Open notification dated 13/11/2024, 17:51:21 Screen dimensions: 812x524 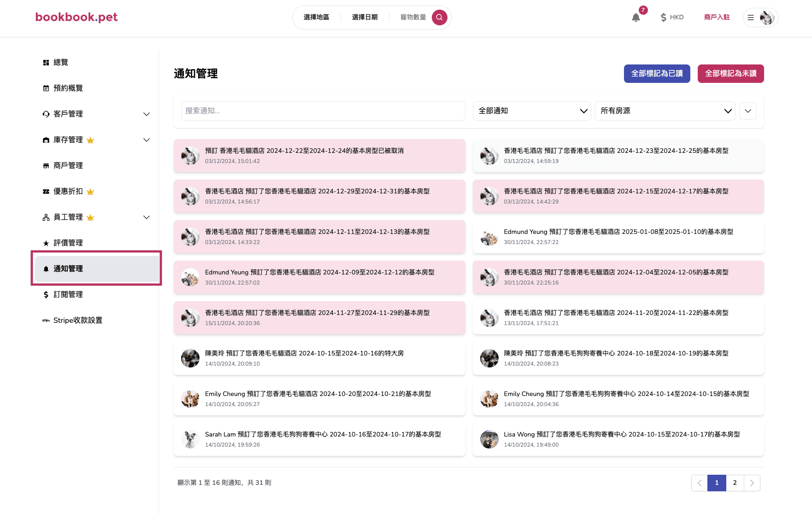tap(618, 318)
